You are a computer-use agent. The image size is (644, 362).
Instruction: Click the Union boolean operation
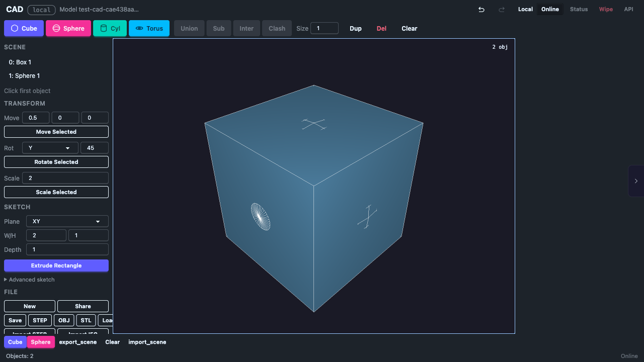click(189, 28)
